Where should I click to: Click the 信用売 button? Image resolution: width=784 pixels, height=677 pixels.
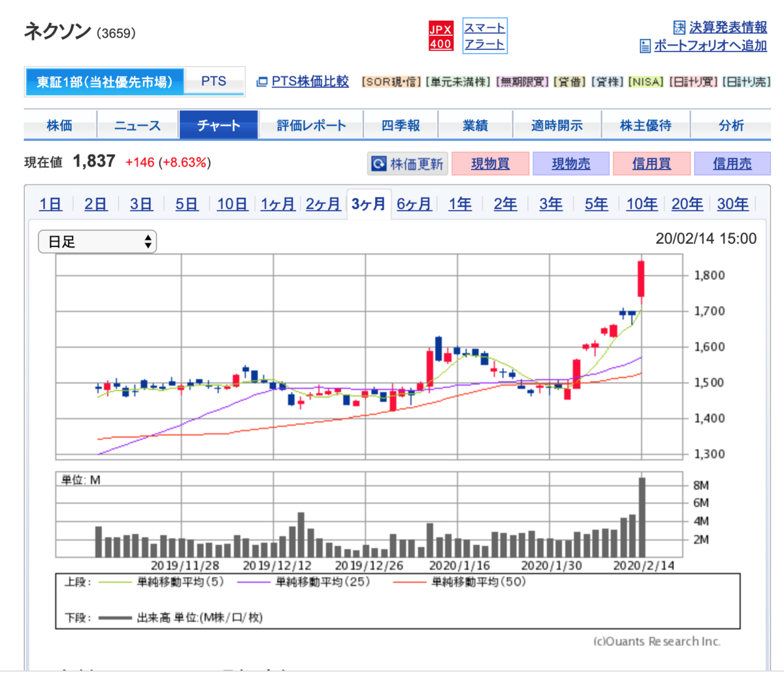pyautogui.click(x=732, y=163)
